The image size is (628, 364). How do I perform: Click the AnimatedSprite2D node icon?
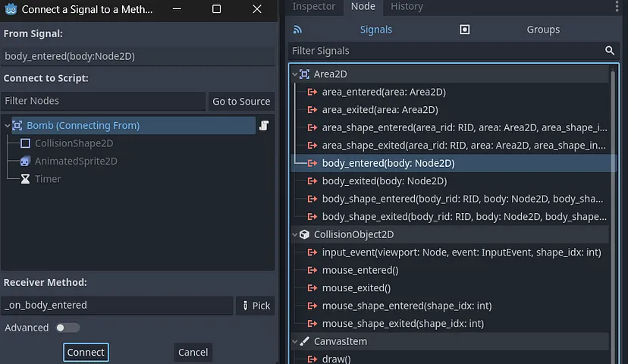[25, 161]
